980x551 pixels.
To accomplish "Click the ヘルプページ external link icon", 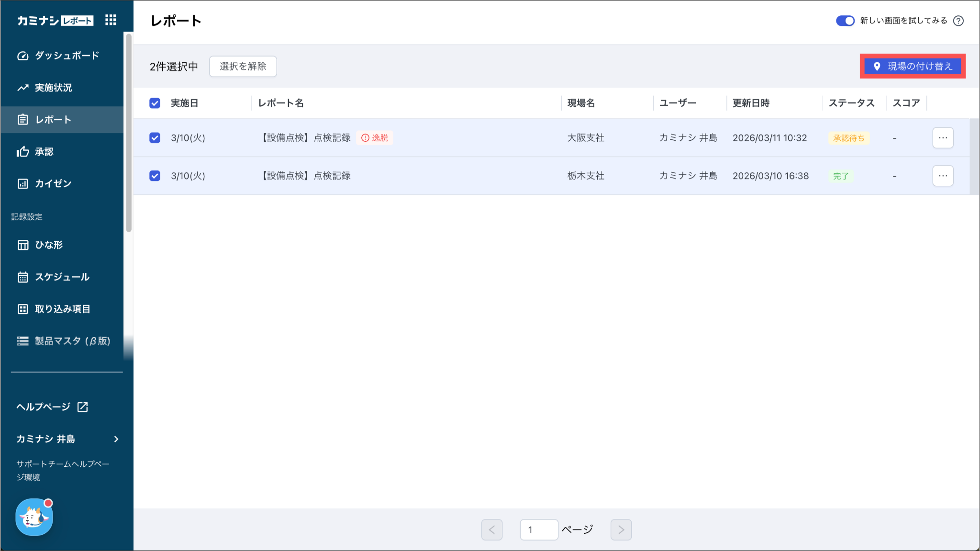I will pyautogui.click(x=82, y=407).
